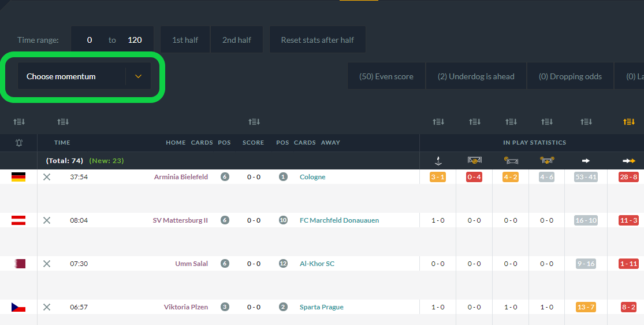Sort matches by the TIME column

[x=63, y=122]
